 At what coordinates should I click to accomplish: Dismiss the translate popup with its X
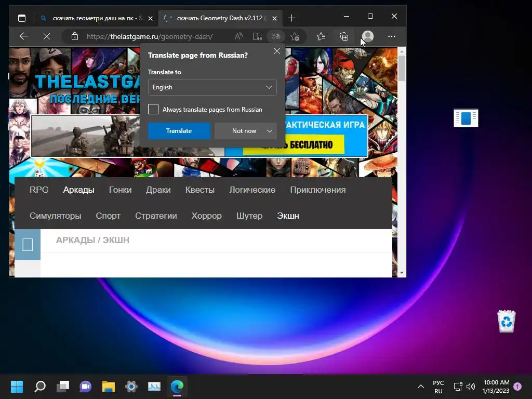coord(277,51)
